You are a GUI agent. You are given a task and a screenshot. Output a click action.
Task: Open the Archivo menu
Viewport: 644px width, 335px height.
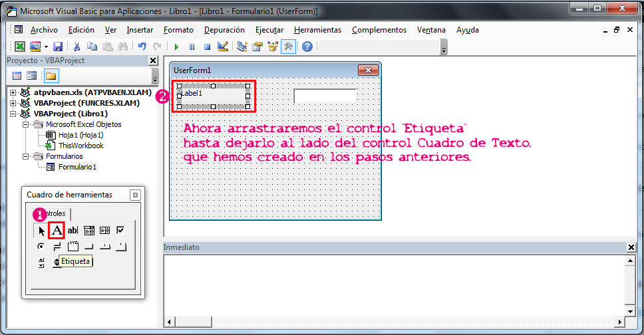coord(44,30)
